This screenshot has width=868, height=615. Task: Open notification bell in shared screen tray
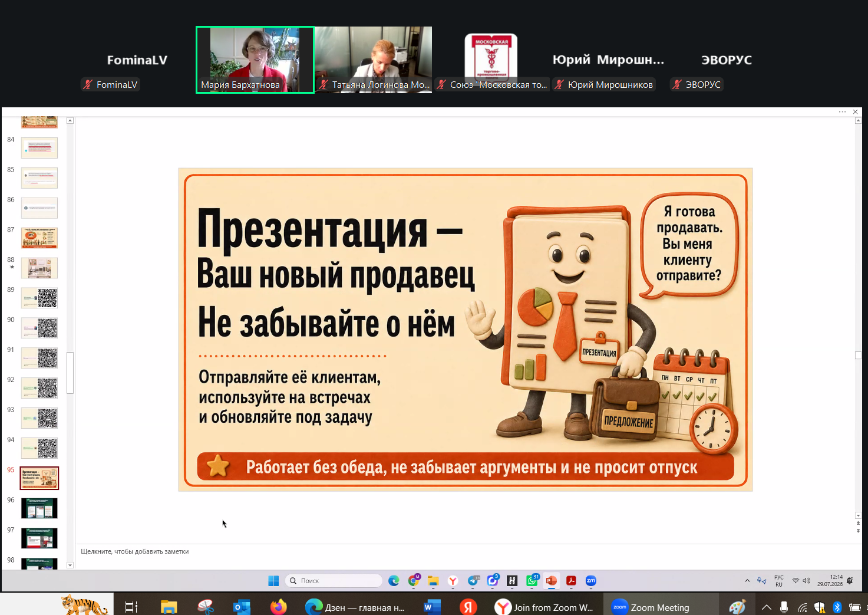850,581
